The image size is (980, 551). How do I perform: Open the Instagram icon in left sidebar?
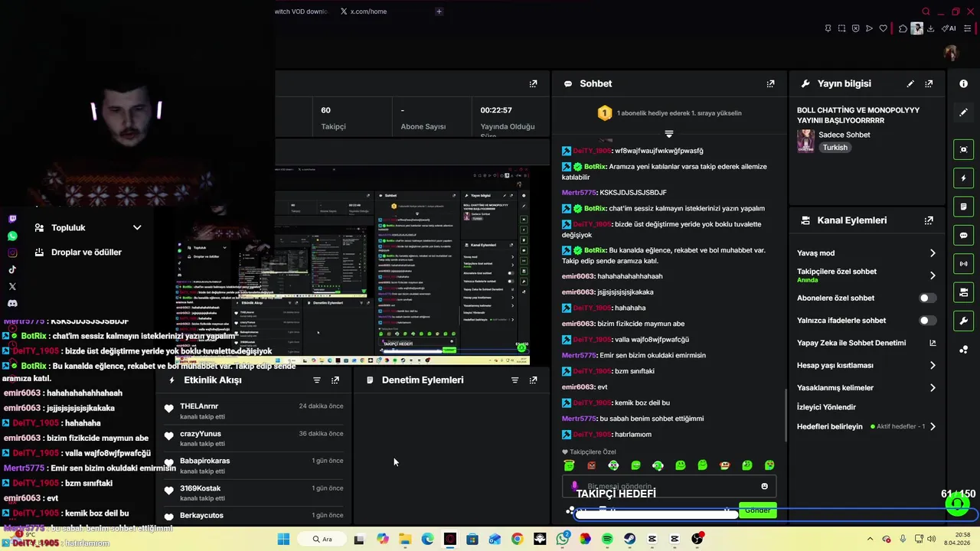pyautogui.click(x=12, y=253)
